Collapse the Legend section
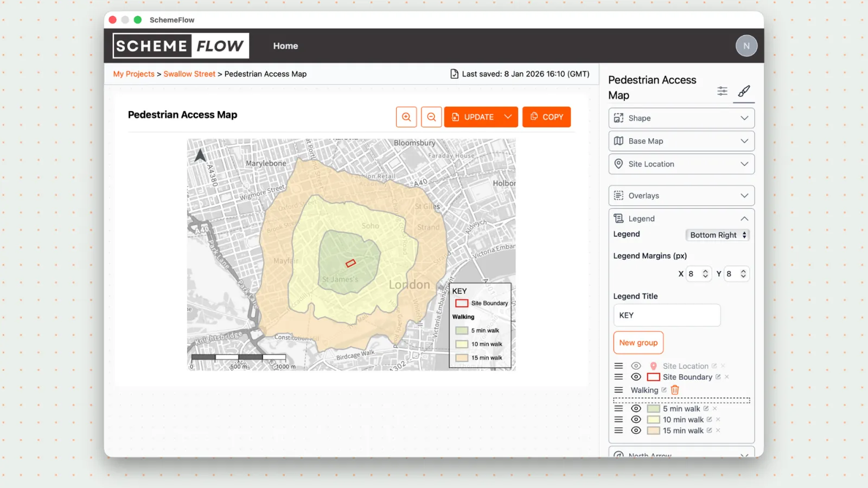868x488 pixels. tap(681, 219)
